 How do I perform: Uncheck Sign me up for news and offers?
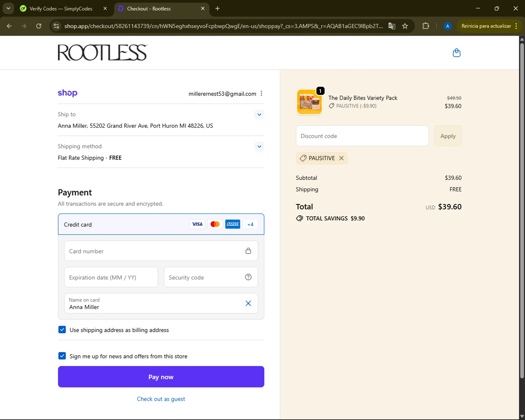[62, 356]
